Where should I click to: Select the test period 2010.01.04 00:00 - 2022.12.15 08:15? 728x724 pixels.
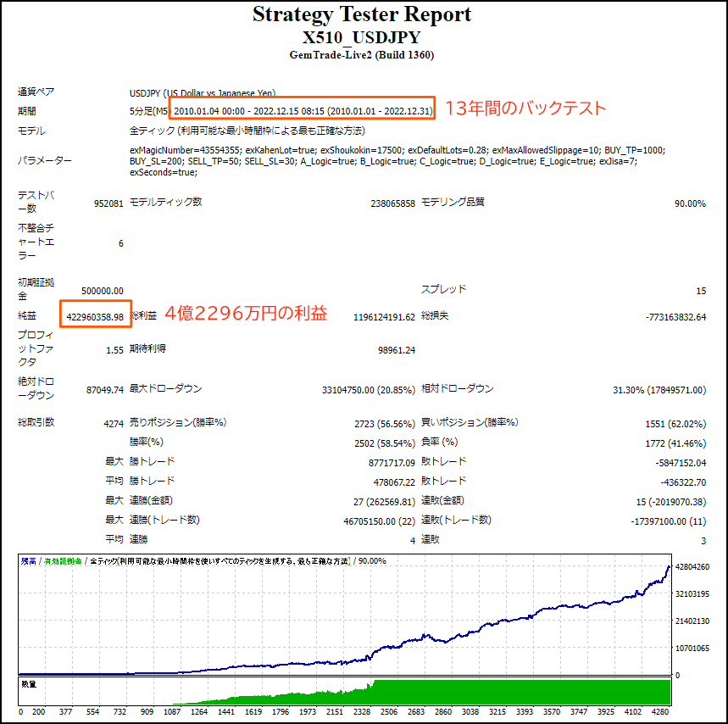click(249, 111)
